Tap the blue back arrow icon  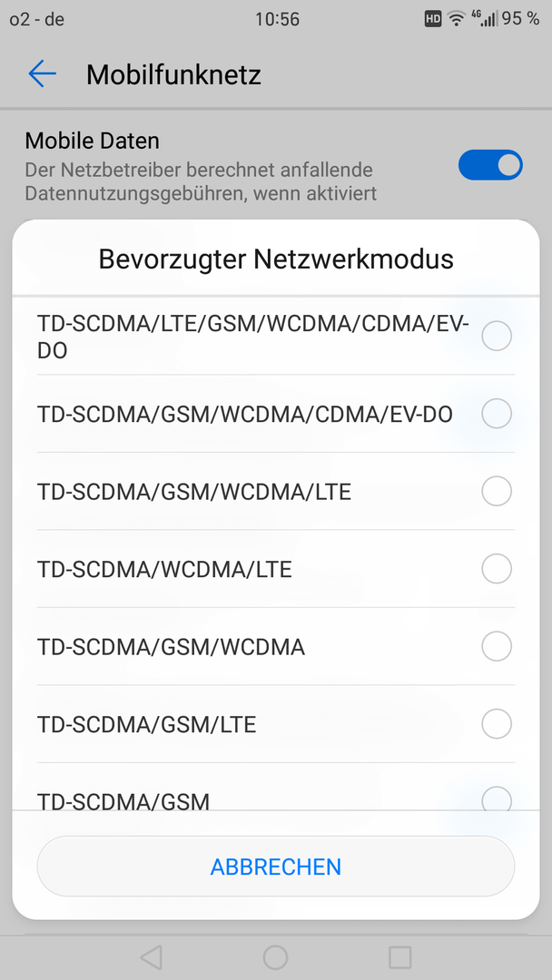tap(43, 73)
